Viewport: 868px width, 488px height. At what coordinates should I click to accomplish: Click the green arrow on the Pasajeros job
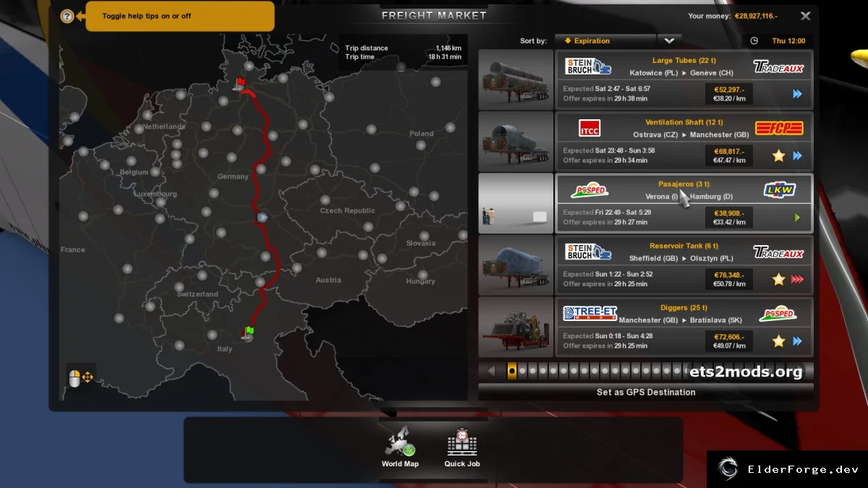[797, 217]
